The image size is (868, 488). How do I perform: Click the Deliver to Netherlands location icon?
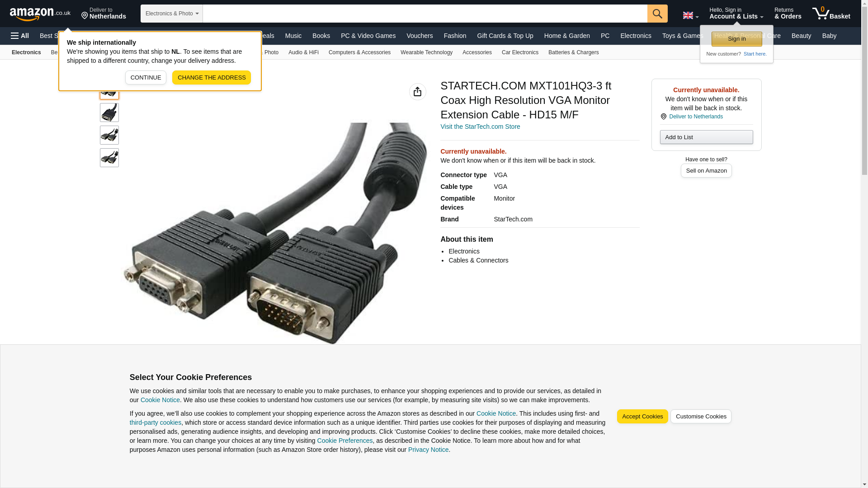[x=85, y=16]
